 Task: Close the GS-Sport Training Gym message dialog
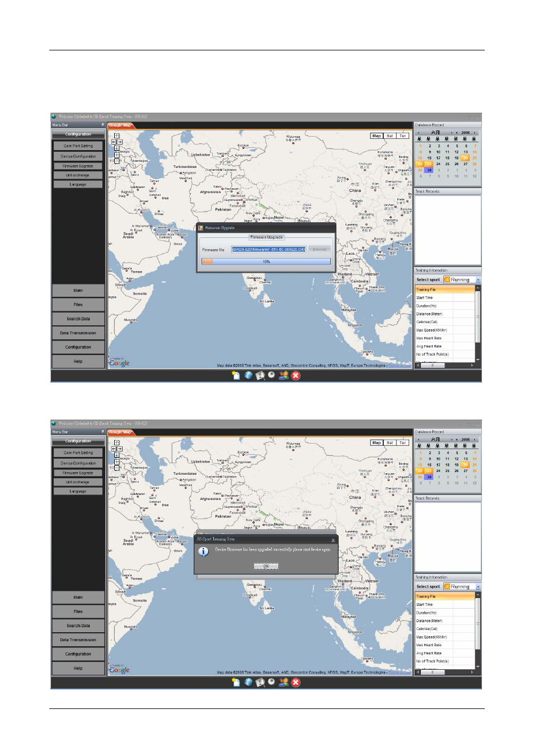click(x=333, y=540)
